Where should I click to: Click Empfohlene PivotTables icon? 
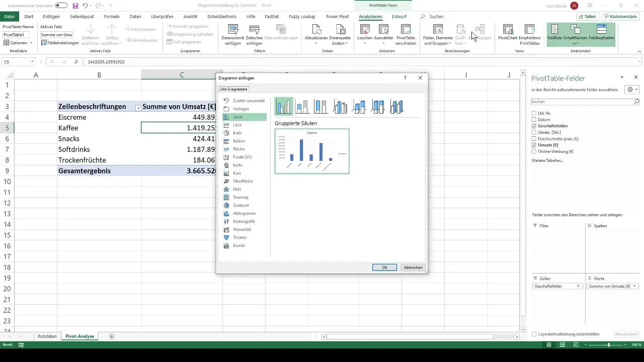[x=529, y=35]
